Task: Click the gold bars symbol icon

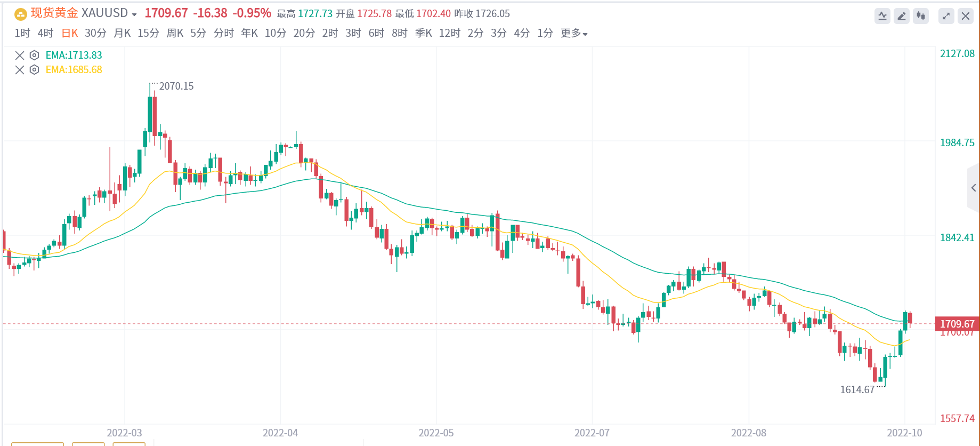Action: [20, 14]
